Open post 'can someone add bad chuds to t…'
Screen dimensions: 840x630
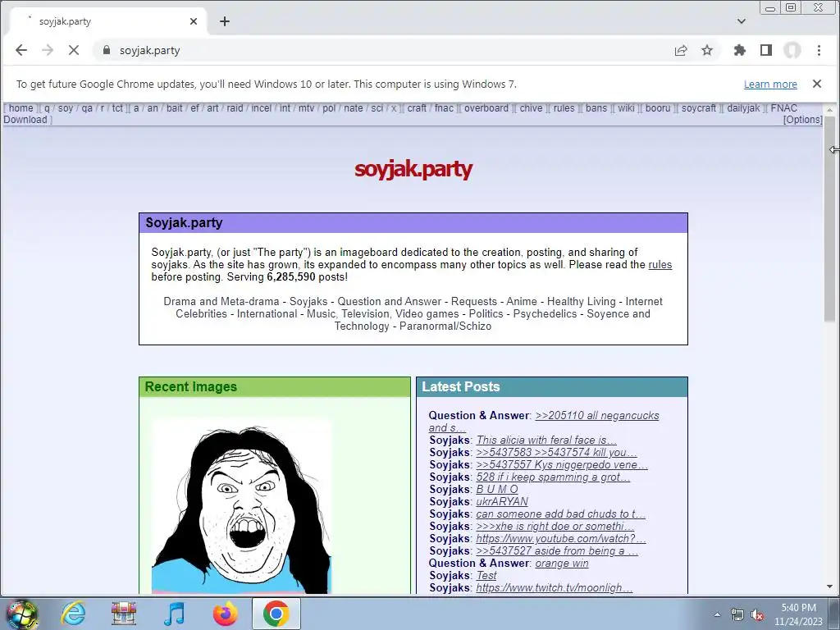561,514
